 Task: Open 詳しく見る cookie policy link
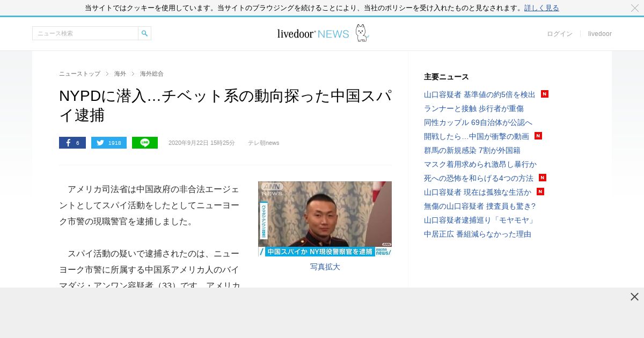click(541, 8)
